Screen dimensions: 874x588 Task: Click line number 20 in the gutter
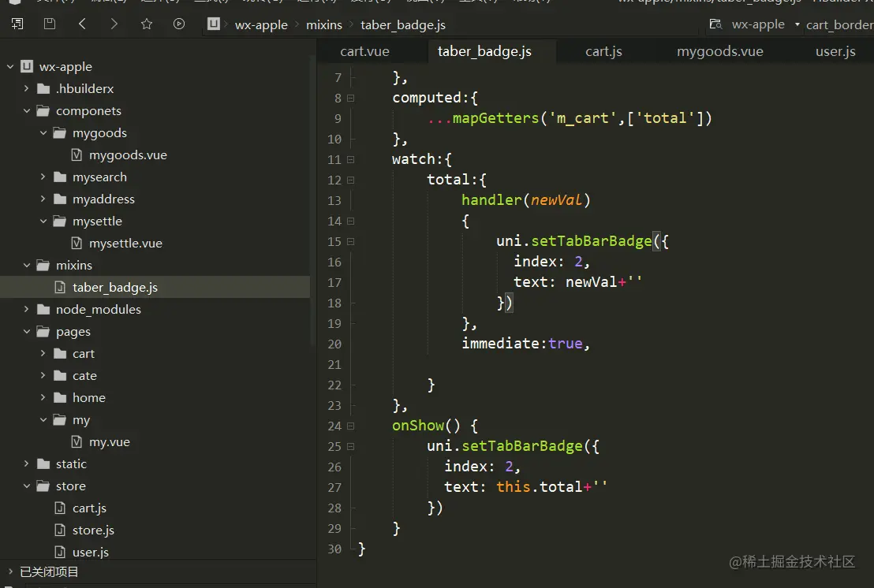334,344
